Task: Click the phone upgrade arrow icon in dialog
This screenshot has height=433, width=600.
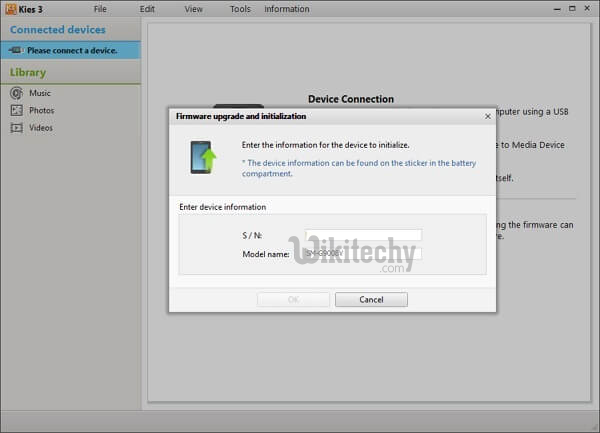Action: (x=205, y=157)
